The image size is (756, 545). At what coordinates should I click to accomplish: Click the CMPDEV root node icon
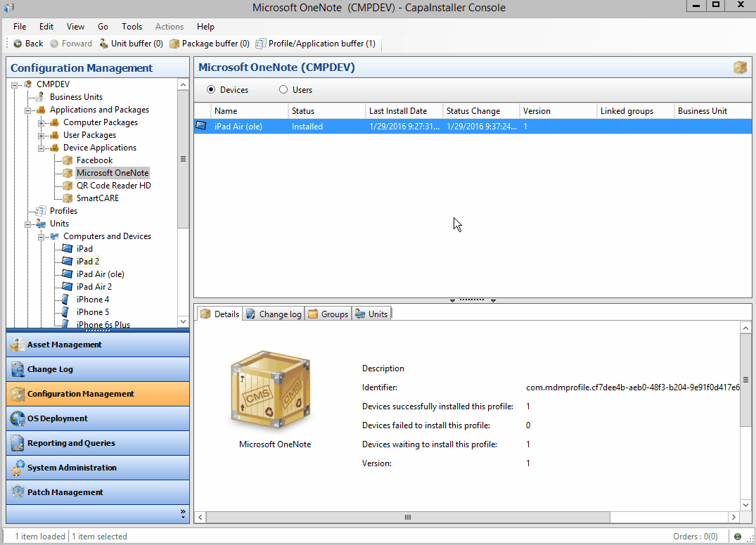click(28, 84)
